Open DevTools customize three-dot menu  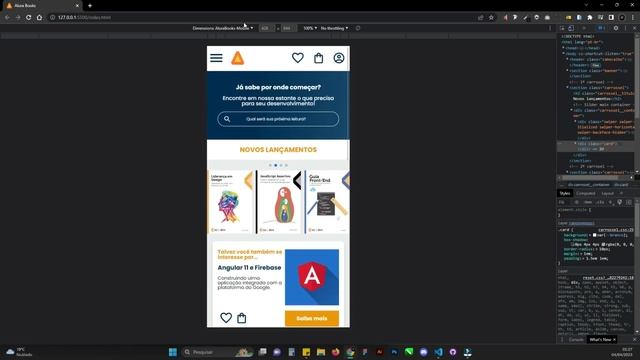[x=625, y=28]
